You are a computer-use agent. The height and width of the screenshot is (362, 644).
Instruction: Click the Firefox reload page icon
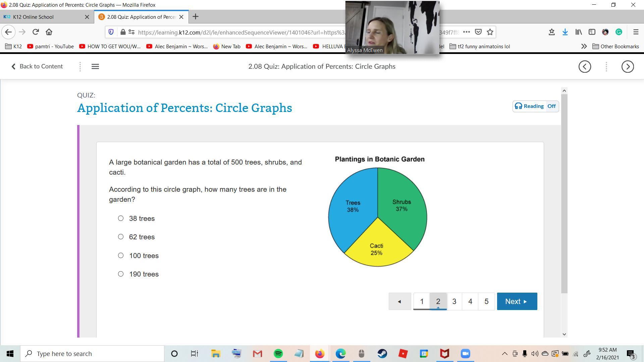(x=36, y=32)
